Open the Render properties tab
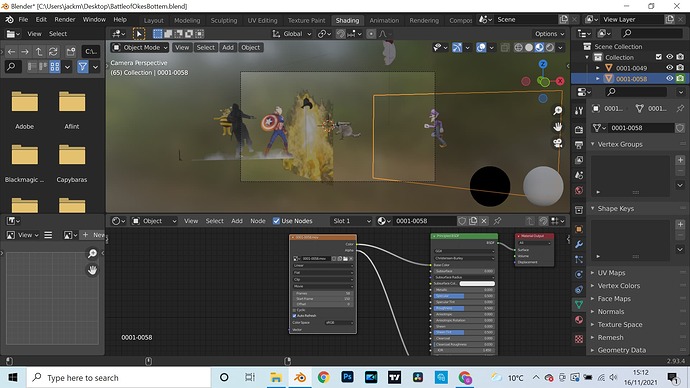 (x=579, y=129)
